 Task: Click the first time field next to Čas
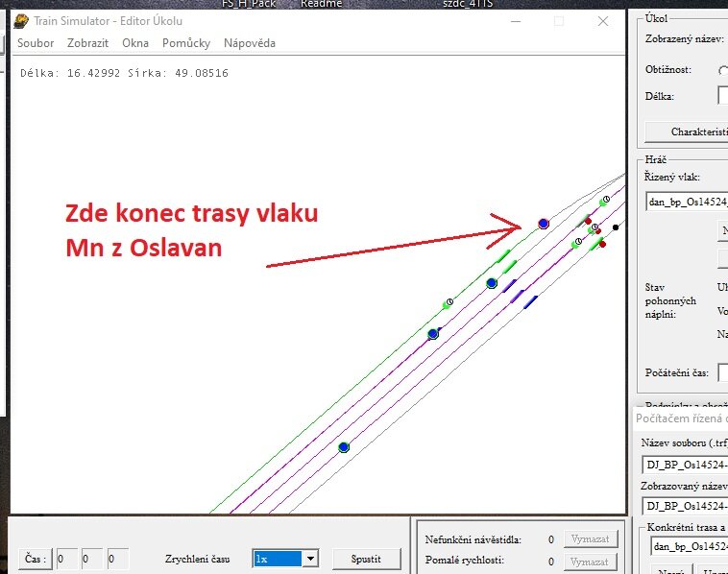[x=66, y=559]
